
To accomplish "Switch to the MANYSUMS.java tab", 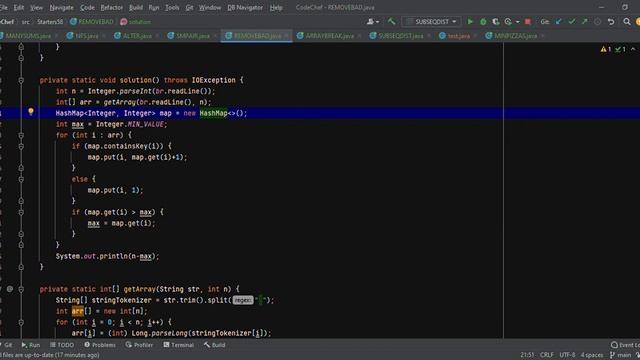I will 28,36.
